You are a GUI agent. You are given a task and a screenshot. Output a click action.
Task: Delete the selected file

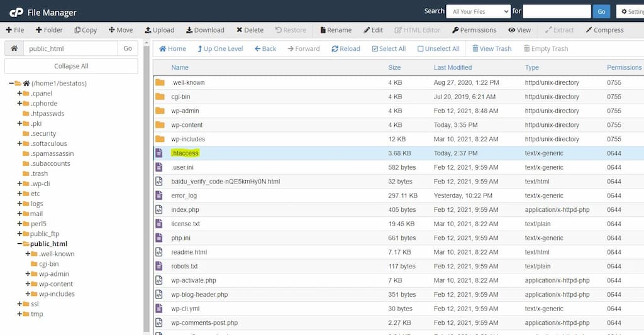pos(250,30)
